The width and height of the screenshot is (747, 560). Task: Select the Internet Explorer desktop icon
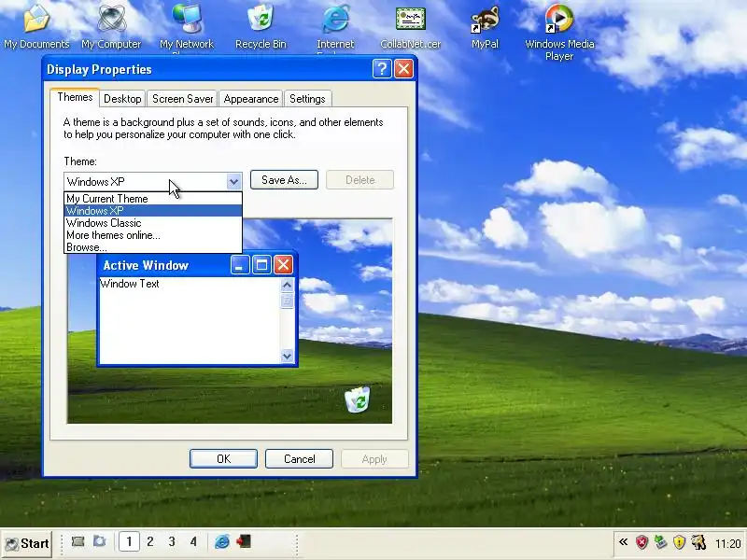pyautogui.click(x=335, y=27)
